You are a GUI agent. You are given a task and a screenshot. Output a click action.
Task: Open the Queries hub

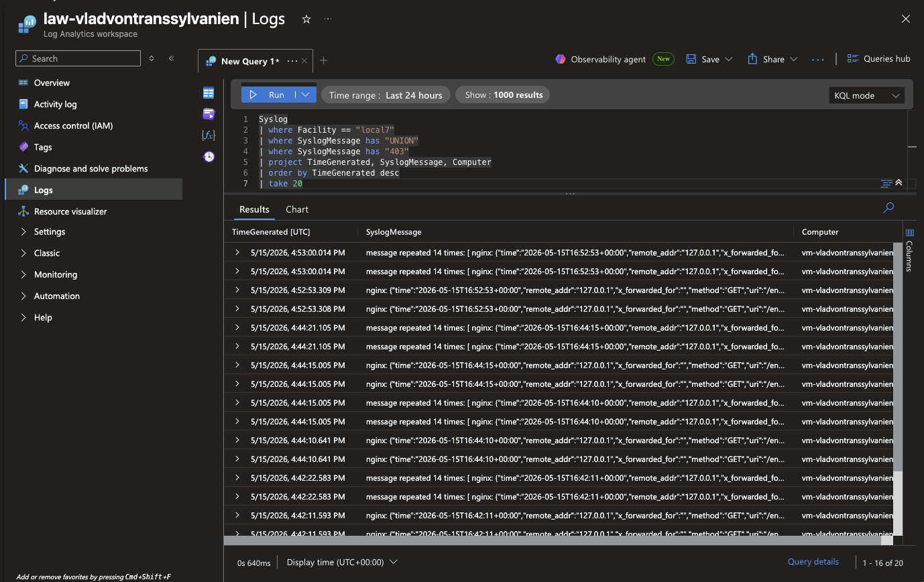[x=878, y=59]
